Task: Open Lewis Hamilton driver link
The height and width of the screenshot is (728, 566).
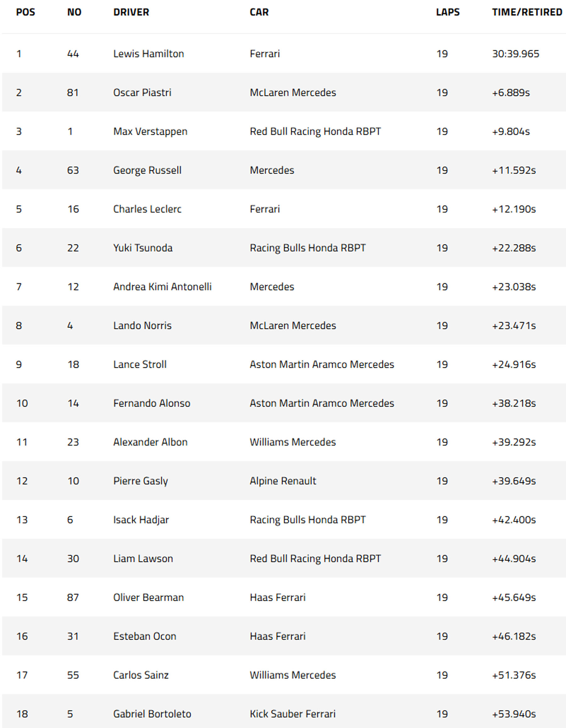Action: point(149,54)
